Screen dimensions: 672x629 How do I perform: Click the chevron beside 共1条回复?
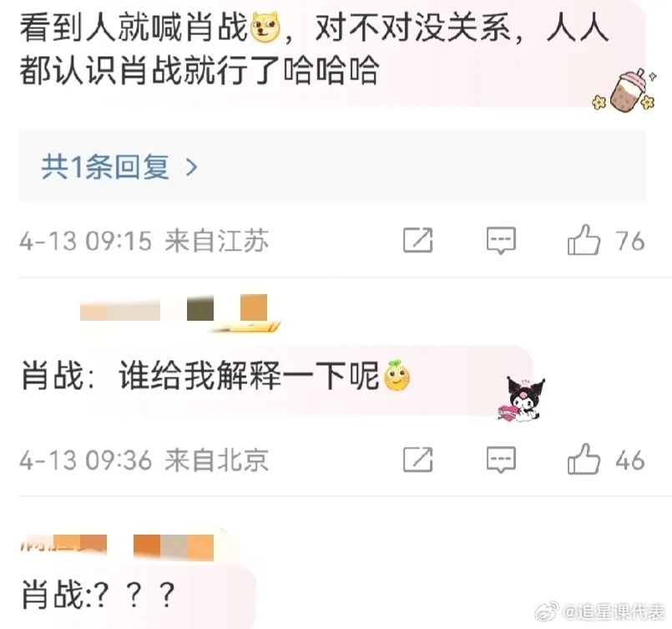click(191, 167)
